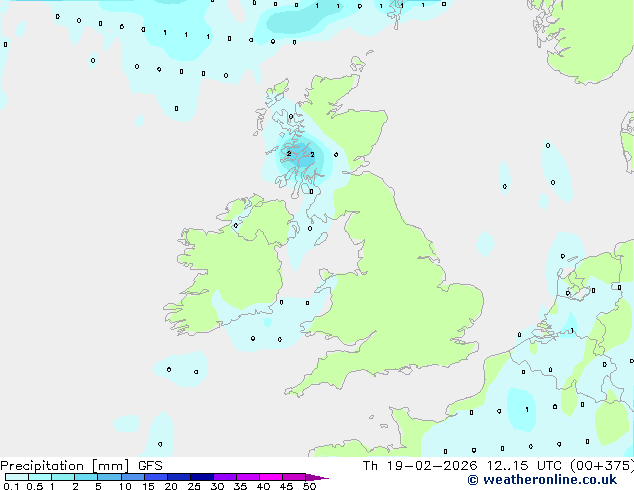Screen dimensions: 634x490
Task: Click the legend label '10'
Action: [x=125, y=486]
